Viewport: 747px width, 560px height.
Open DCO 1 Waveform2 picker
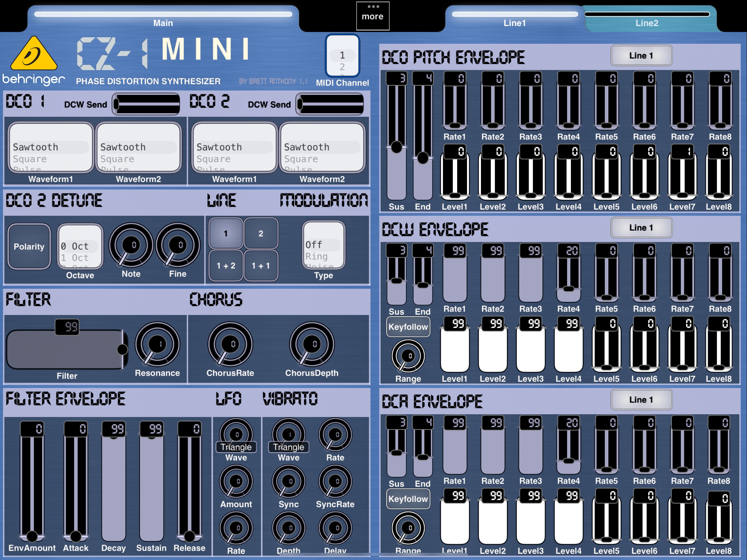click(x=138, y=148)
